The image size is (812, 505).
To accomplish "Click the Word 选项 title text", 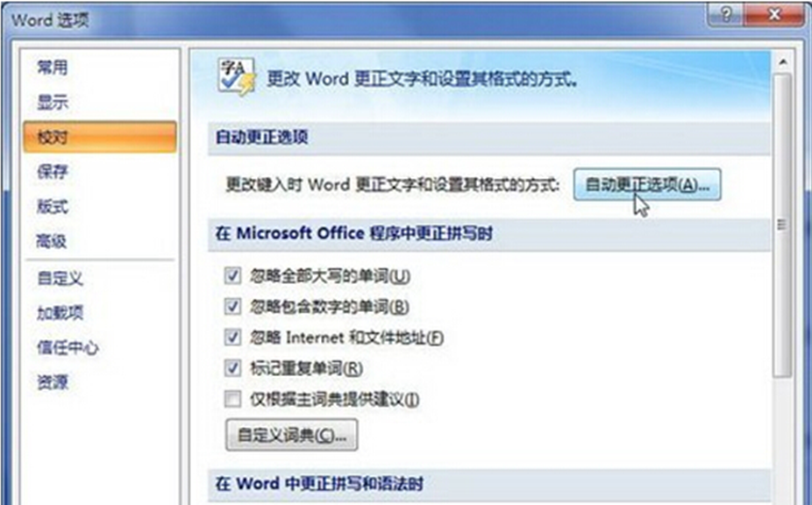I will [x=50, y=21].
